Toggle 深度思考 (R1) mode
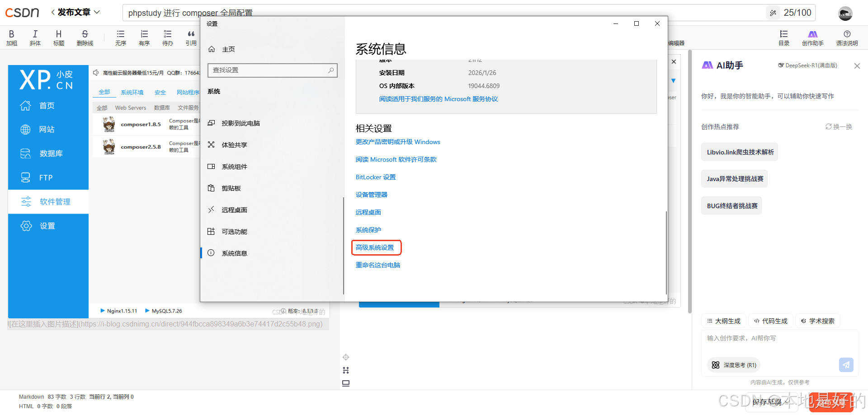This screenshot has width=868, height=415. (x=734, y=365)
